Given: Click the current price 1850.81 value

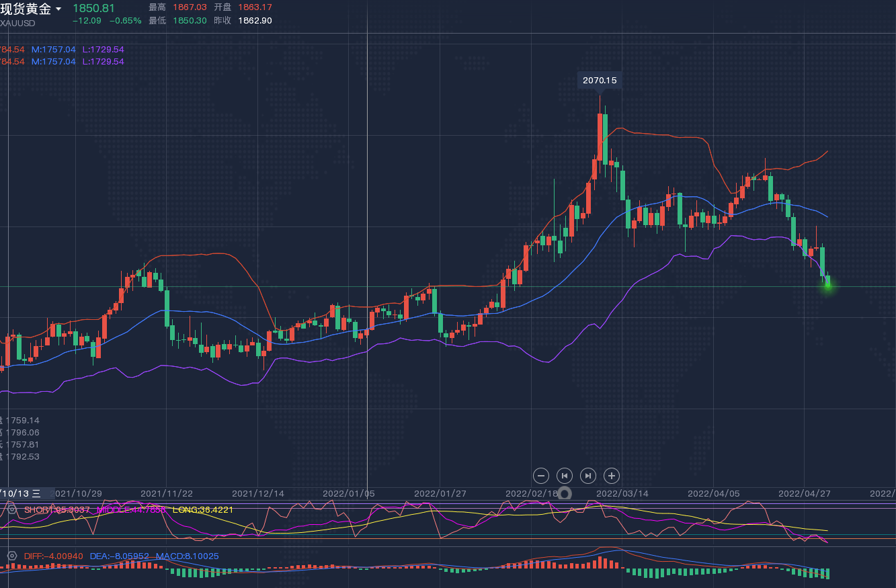Looking at the screenshot, I should click(x=93, y=8).
